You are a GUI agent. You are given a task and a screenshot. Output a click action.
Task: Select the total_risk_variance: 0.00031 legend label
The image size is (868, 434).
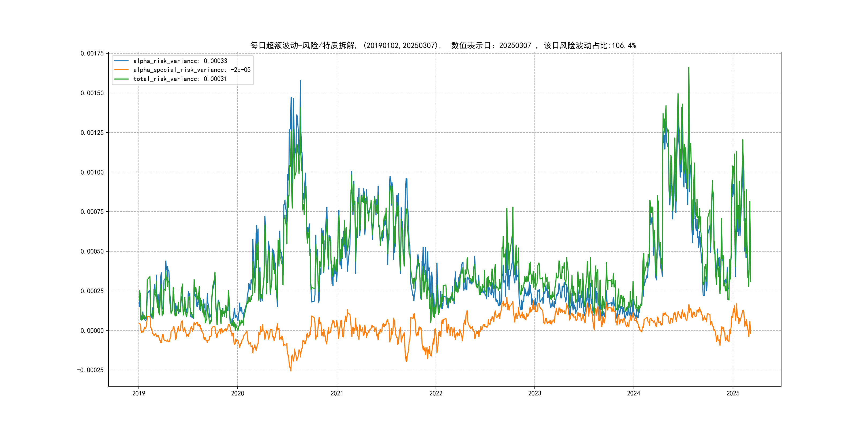point(180,79)
